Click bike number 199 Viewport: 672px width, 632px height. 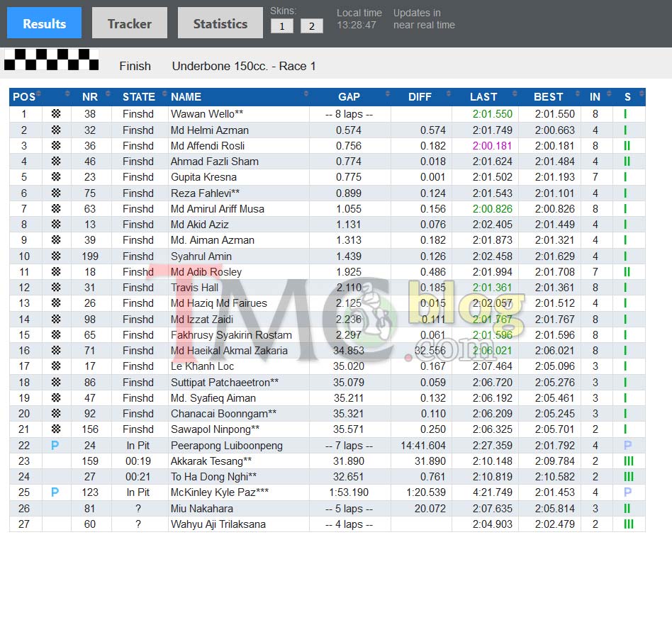[90, 256]
